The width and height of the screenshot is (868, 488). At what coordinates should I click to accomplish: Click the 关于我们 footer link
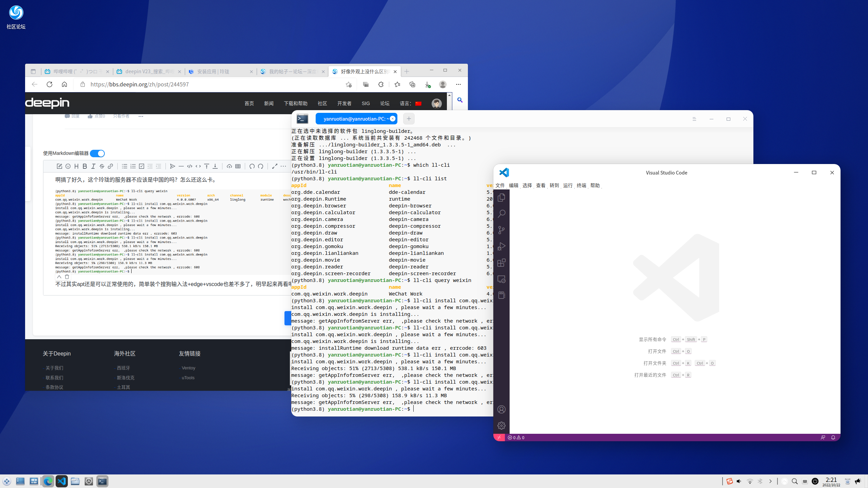tap(54, 368)
